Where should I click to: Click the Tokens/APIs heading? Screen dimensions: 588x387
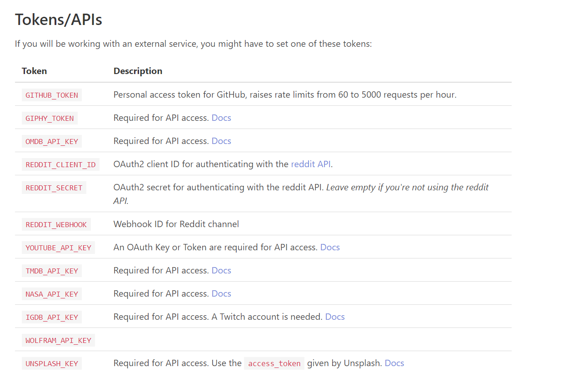pos(59,20)
